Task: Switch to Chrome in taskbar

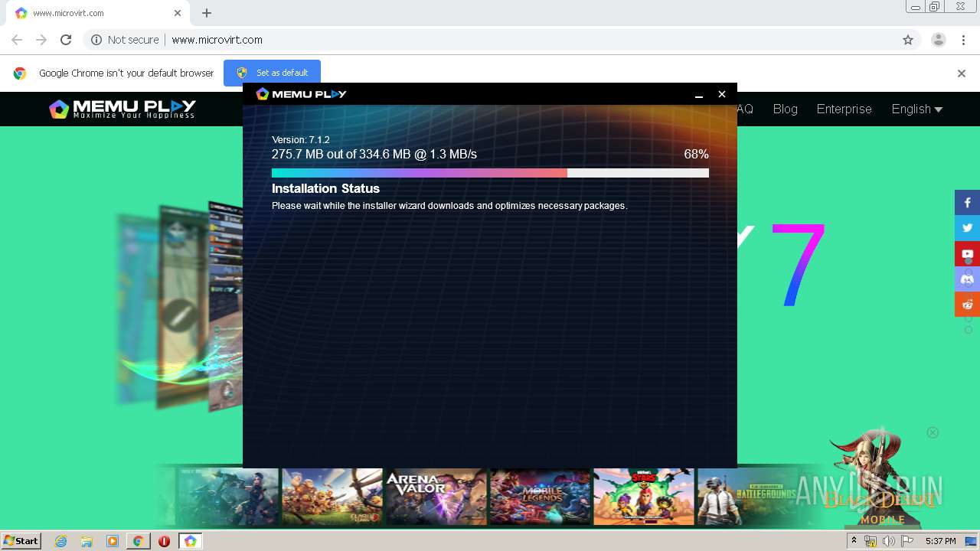Action: pyautogui.click(x=139, y=541)
